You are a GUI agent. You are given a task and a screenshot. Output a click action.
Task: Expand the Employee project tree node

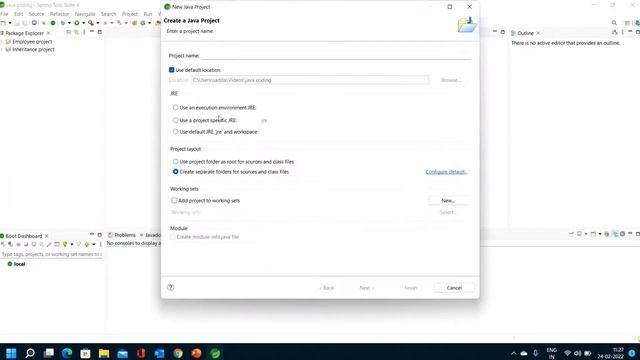(x=2, y=42)
